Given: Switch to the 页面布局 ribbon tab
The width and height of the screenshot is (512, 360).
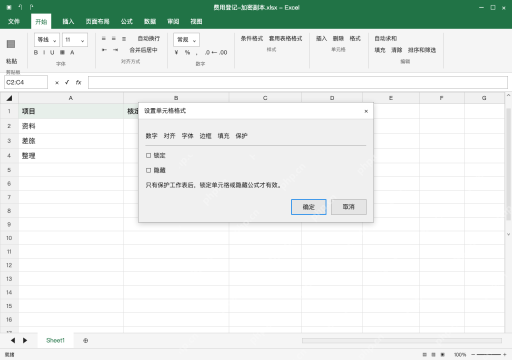Looking at the screenshot, I should pos(97,21).
